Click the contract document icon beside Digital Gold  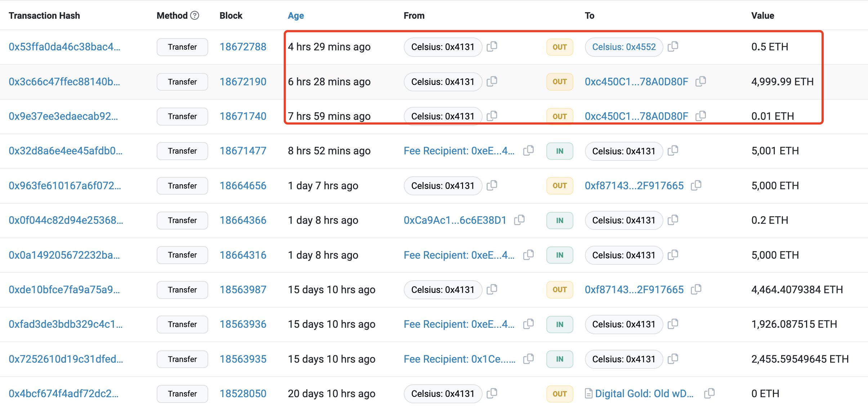pos(589,394)
